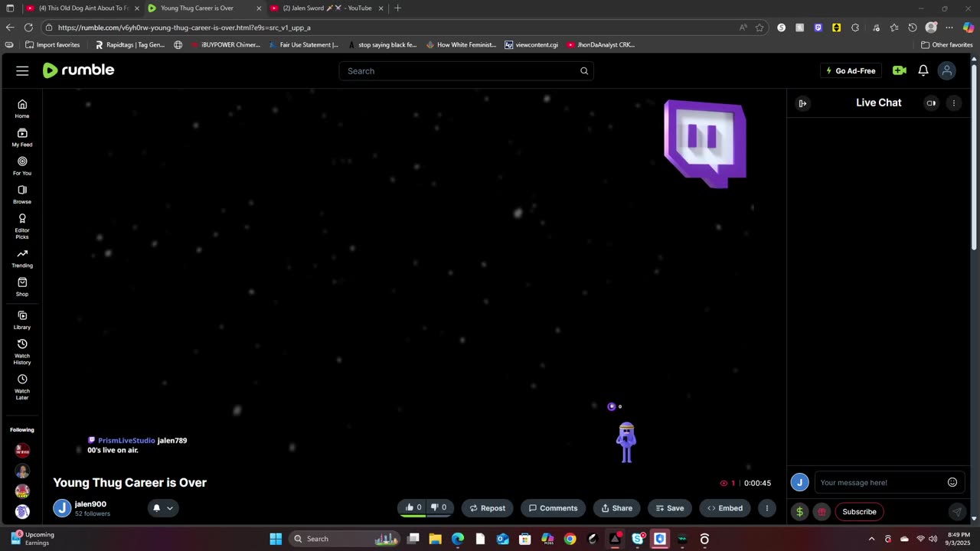Go to Home in Rumble sidebar
The image size is (980, 551).
click(x=22, y=109)
